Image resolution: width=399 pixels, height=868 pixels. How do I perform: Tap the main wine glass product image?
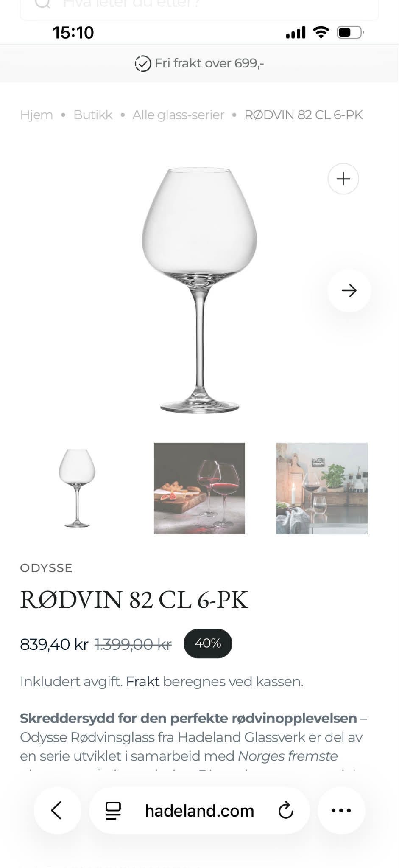point(199,289)
